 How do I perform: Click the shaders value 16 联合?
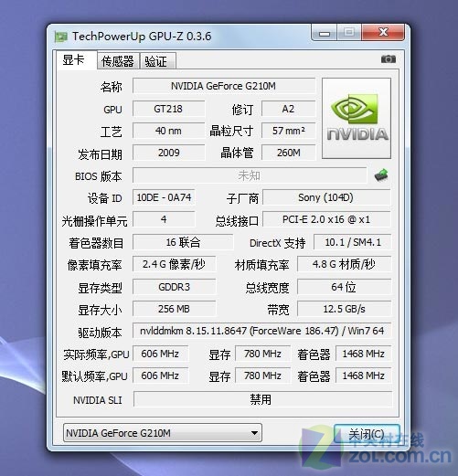click(x=183, y=242)
